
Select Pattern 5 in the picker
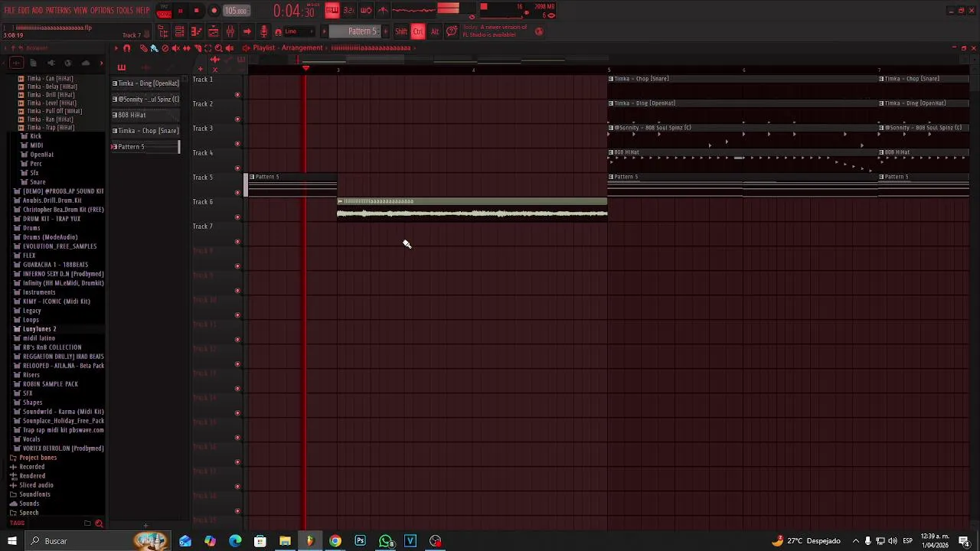tap(145, 147)
